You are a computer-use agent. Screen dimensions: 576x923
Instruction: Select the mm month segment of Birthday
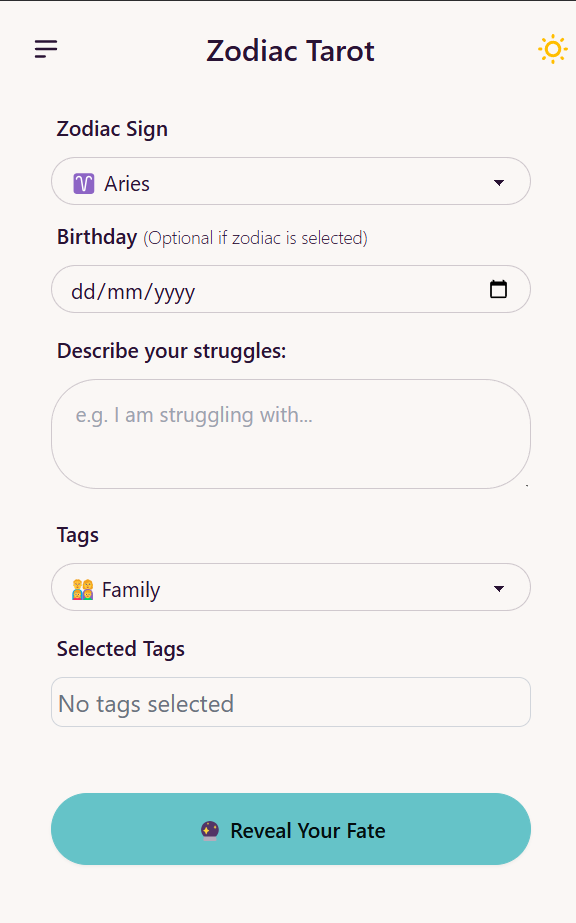click(x=125, y=291)
